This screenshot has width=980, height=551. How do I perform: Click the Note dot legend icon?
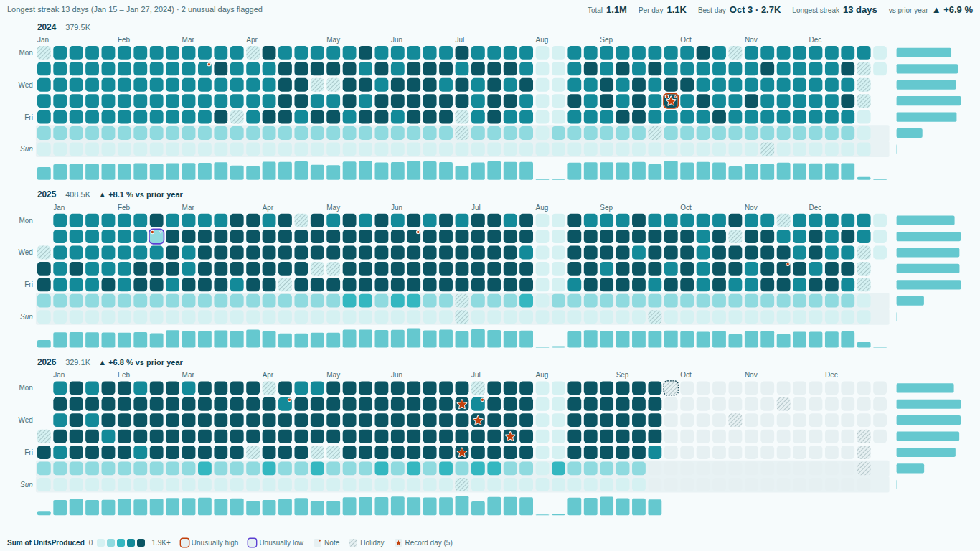pyautogui.click(x=318, y=543)
